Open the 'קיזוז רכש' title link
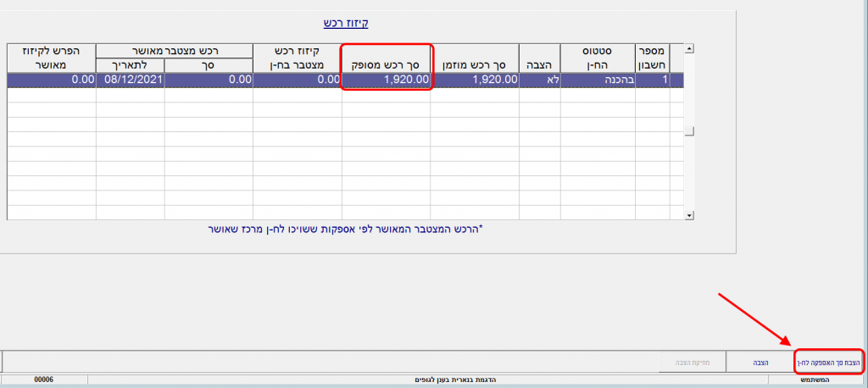The width and height of the screenshot is (868, 388). click(x=346, y=23)
